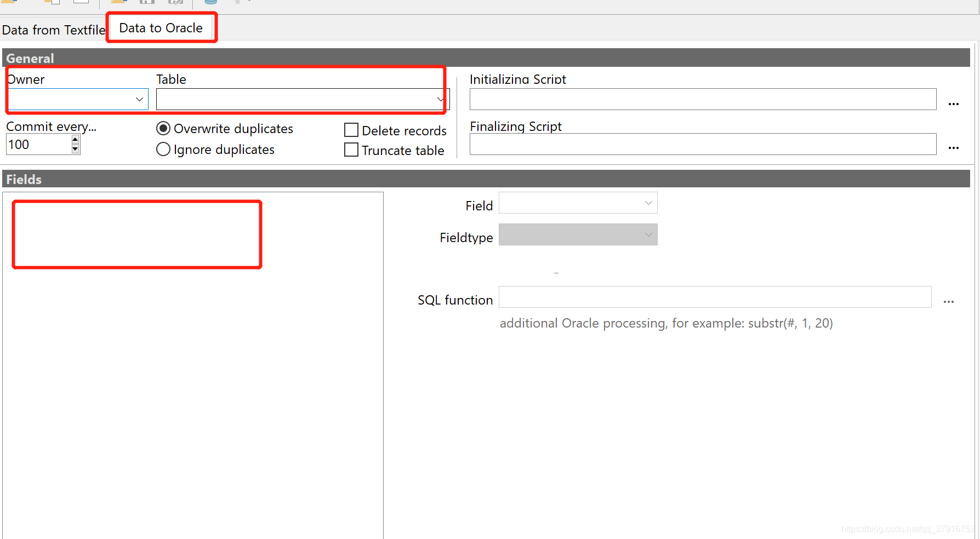Increase Commit every value with up arrow
The image size is (980, 539).
pyautogui.click(x=75, y=140)
